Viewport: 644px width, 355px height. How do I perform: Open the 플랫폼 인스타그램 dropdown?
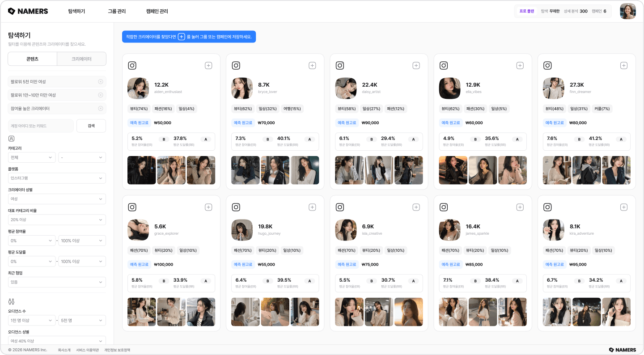(x=57, y=178)
